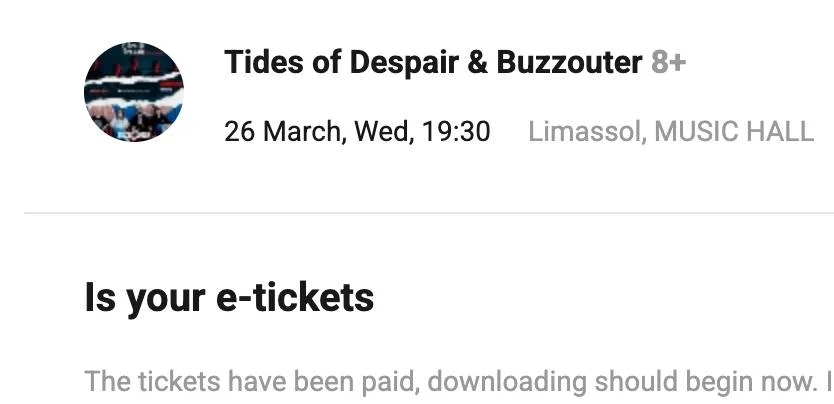This screenshot has height=404, width=834.
Task: Click the round event poster thumbnail
Action: click(x=134, y=92)
